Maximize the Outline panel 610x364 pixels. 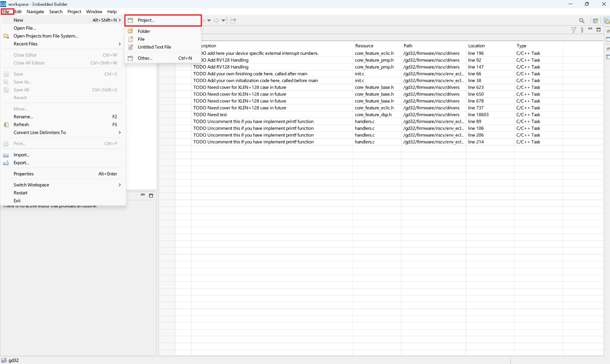(x=151, y=196)
